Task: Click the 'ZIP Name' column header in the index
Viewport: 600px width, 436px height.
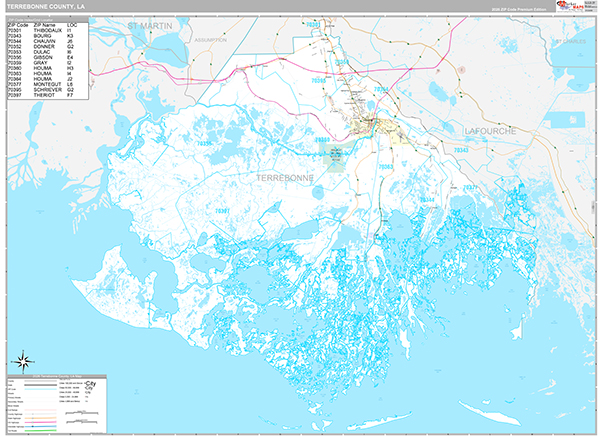Action: click(44, 25)
